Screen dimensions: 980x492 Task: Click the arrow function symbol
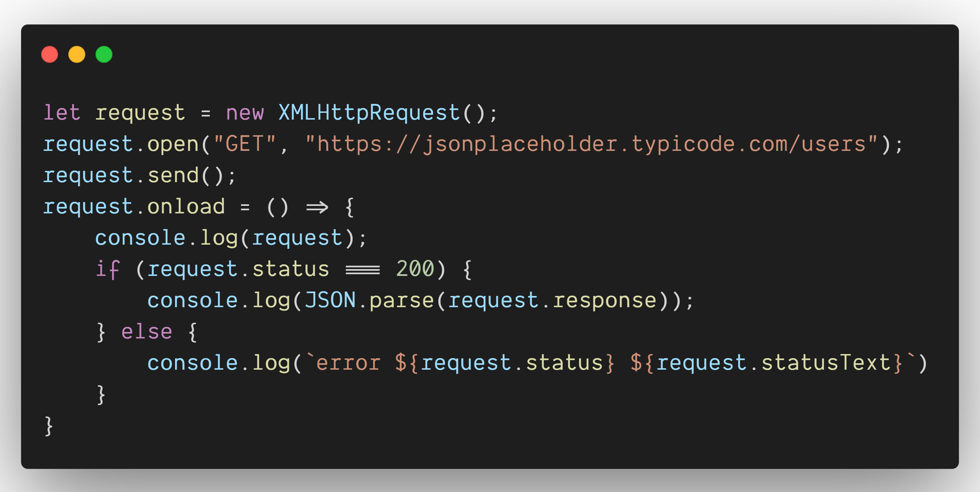pos(317,207)
